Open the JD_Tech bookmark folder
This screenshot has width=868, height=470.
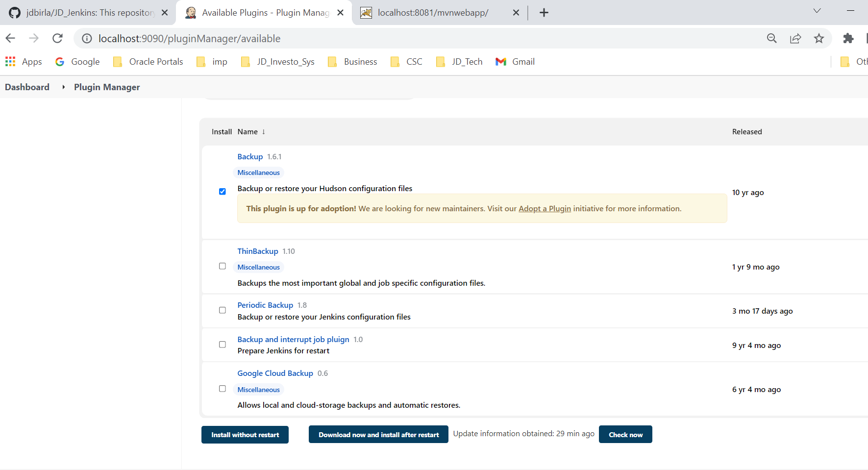point(459,62)
